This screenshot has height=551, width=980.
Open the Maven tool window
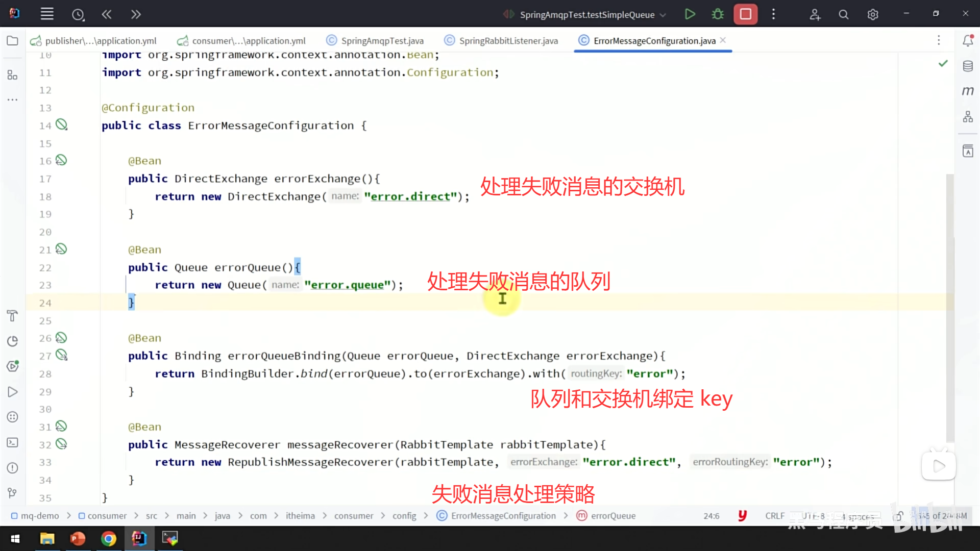click(x=968, y=91)
